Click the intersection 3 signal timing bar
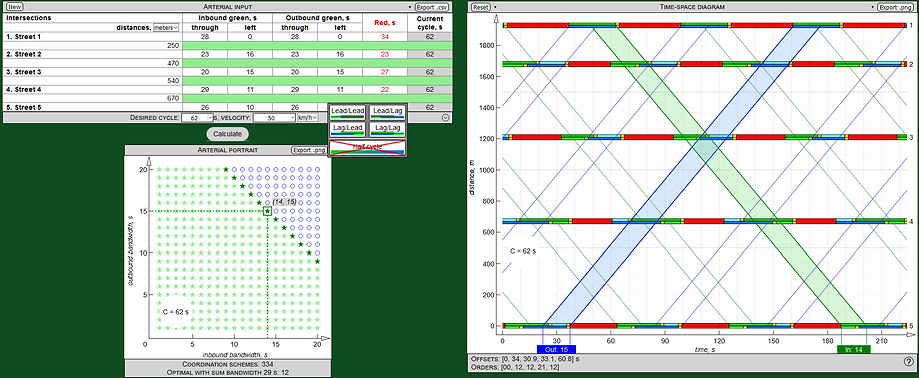 (x=705, y=137)
